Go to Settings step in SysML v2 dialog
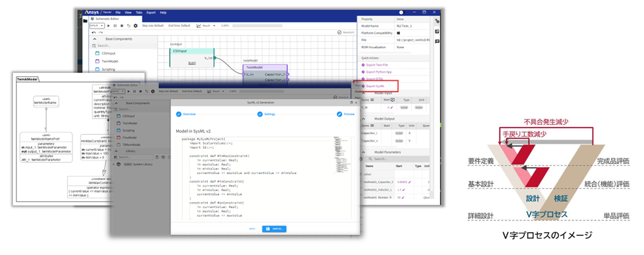Viewport: 644px width, 255px height. 266,114
